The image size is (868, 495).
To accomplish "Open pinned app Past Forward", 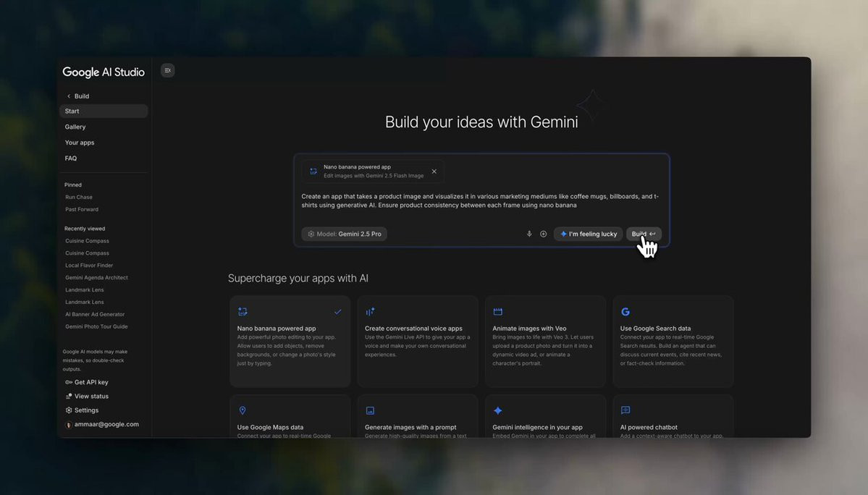I will click(82, 209).
